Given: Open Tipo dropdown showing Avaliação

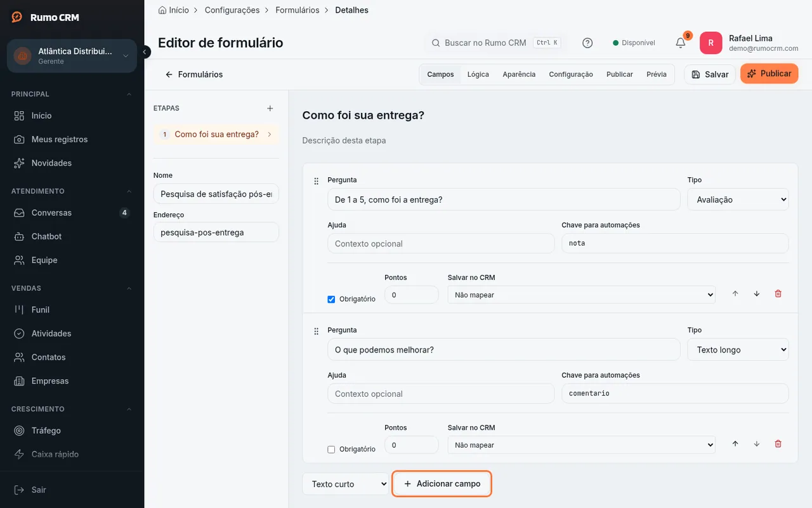Looking at the screenshot, I should click(x=738, y=199).
